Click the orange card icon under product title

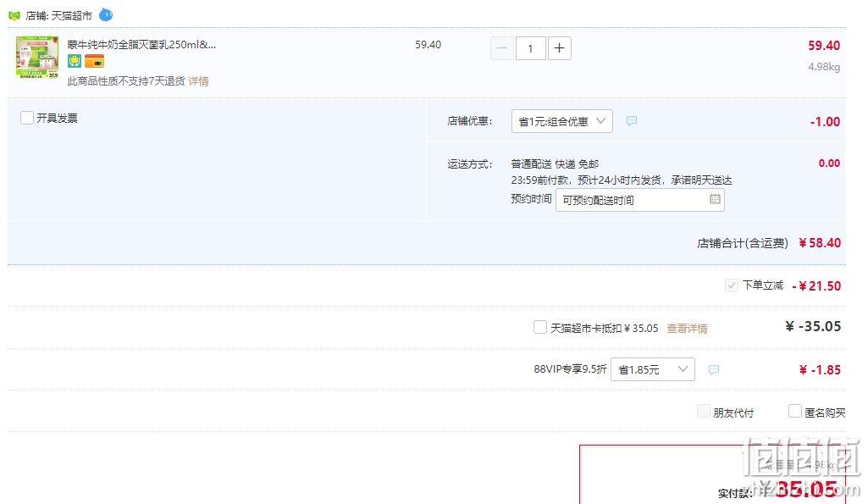(x=94, y=61)
